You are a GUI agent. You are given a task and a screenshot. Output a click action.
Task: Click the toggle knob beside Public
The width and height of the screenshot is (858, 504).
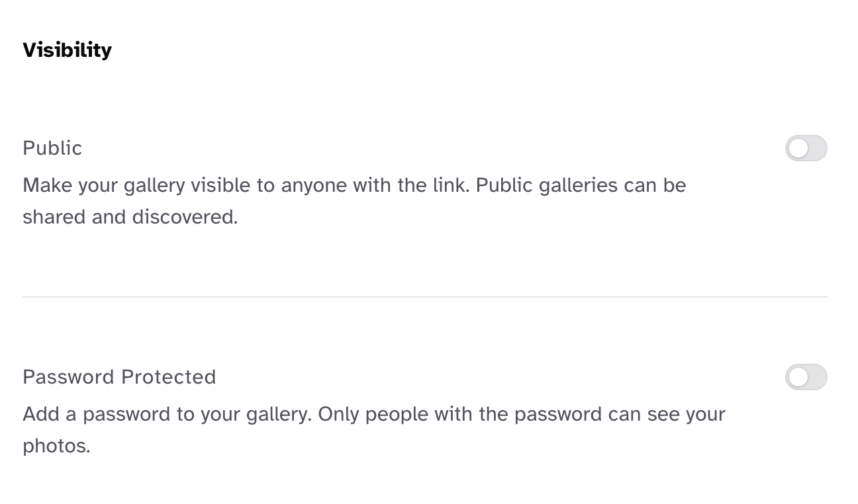(798, 148)
